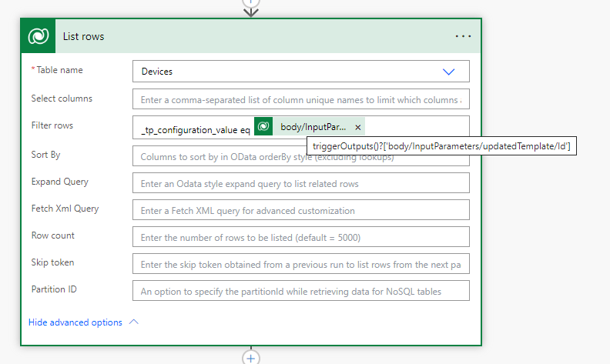This screenshot has width=610, height=364.
Task: Click the Hide advanced options link
Action: tap(75, 322)
